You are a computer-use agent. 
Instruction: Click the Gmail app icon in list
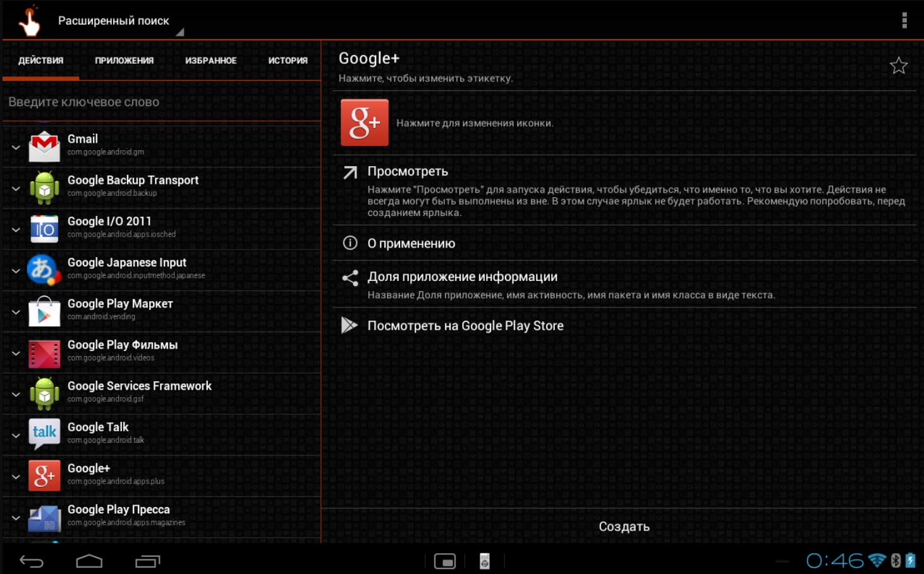pyautogui.click(x=44, y=146)
